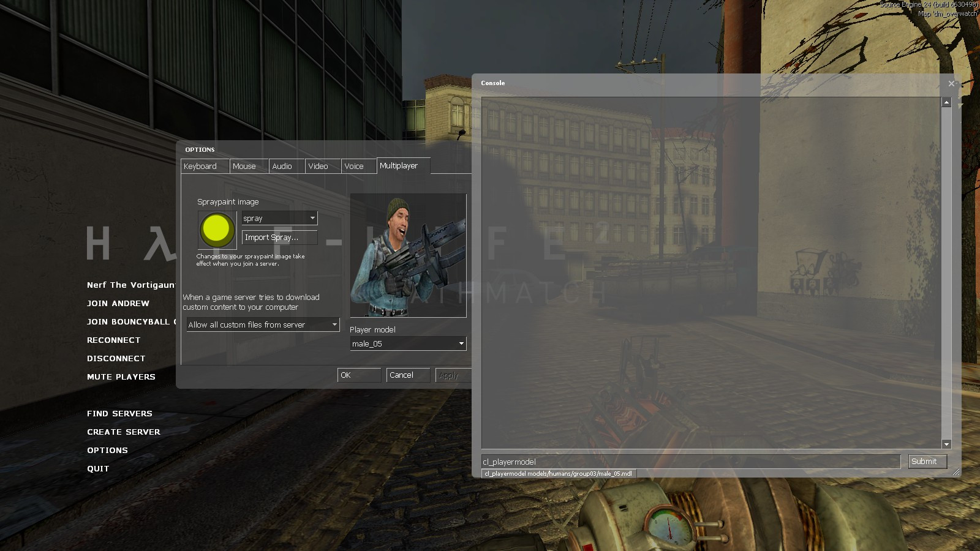
Task: Click the player model preview image
Action: tap(408, 255)
